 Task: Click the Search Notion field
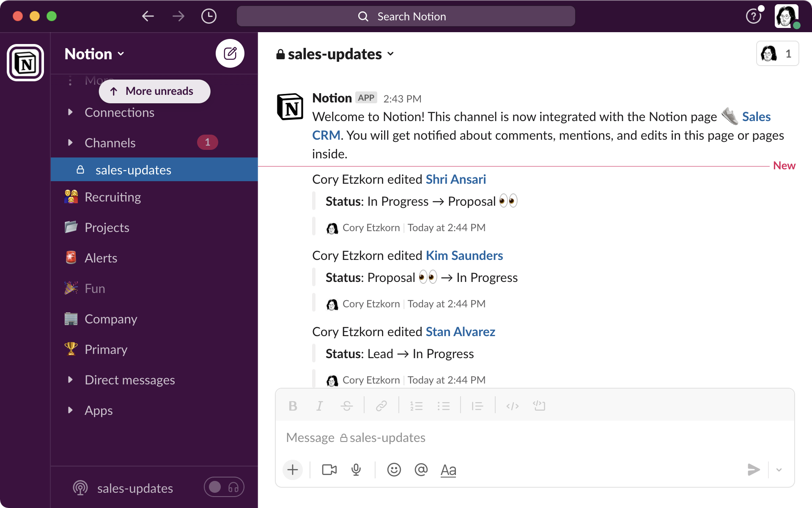pos(406,17)
